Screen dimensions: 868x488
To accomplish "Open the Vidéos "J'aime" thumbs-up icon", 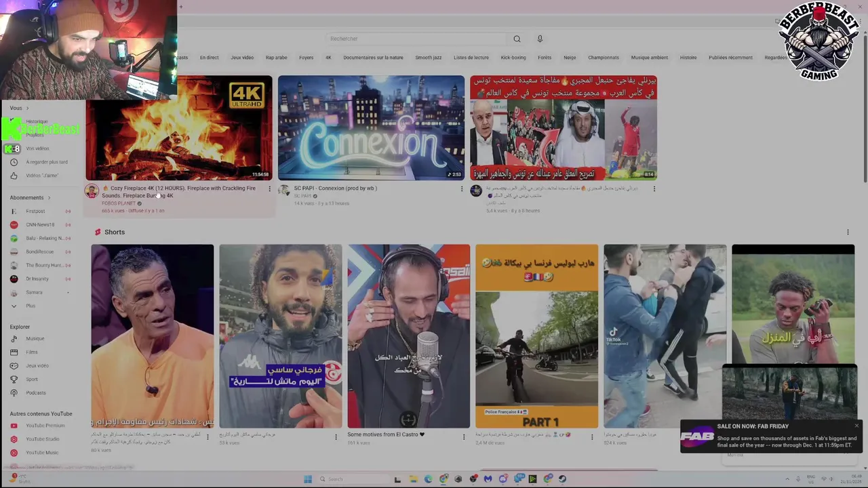I will point(14,176).
